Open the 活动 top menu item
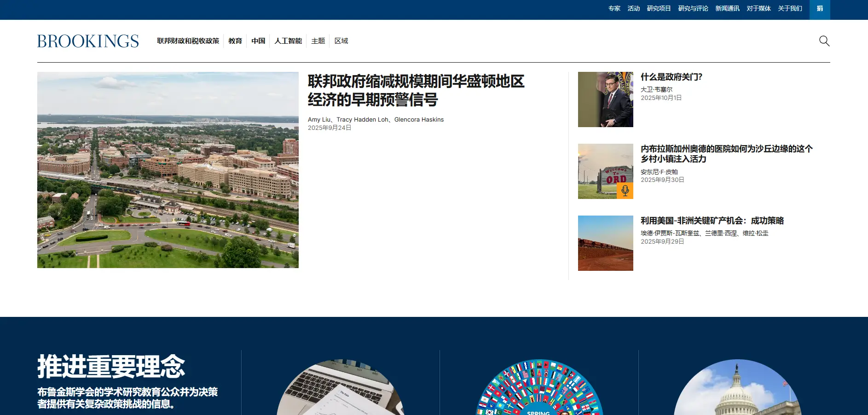Image resolution: width=868 pixels, height=415 pixels. click(633, 9)
